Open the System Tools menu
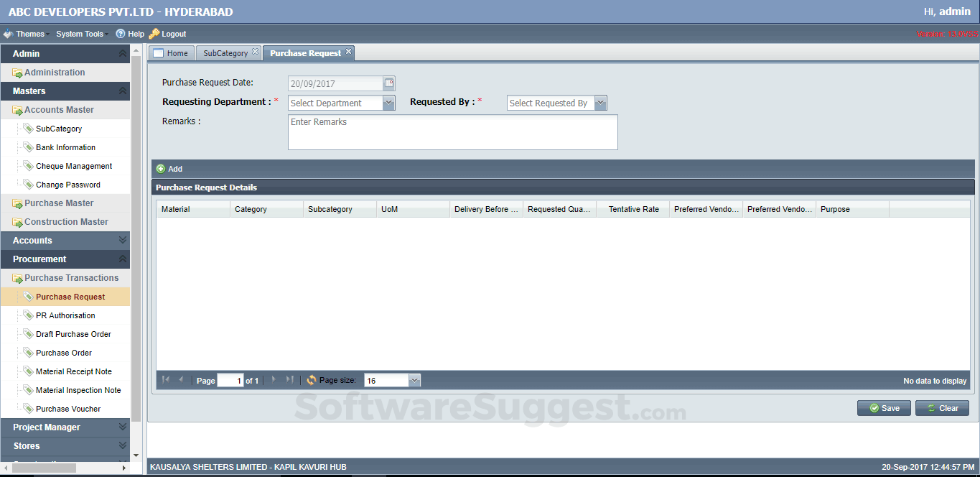This screenshot has height=477, width=980. point(80,34)
